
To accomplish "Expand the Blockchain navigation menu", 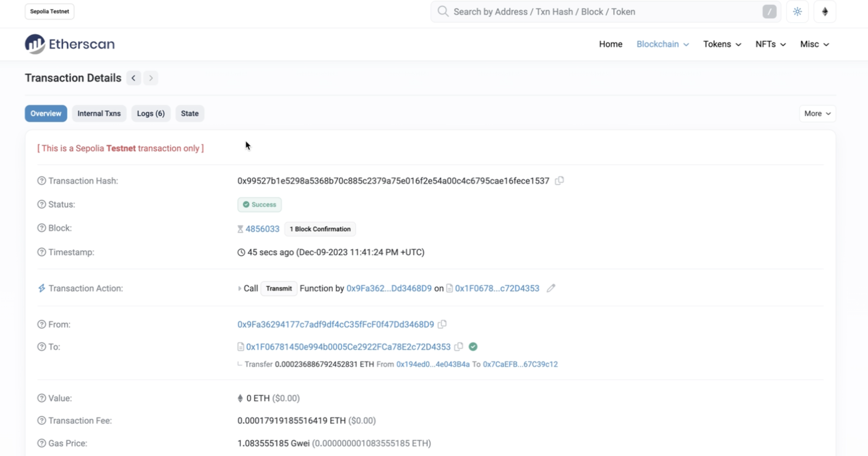I will pyautogui.click(x=662, y=44).
